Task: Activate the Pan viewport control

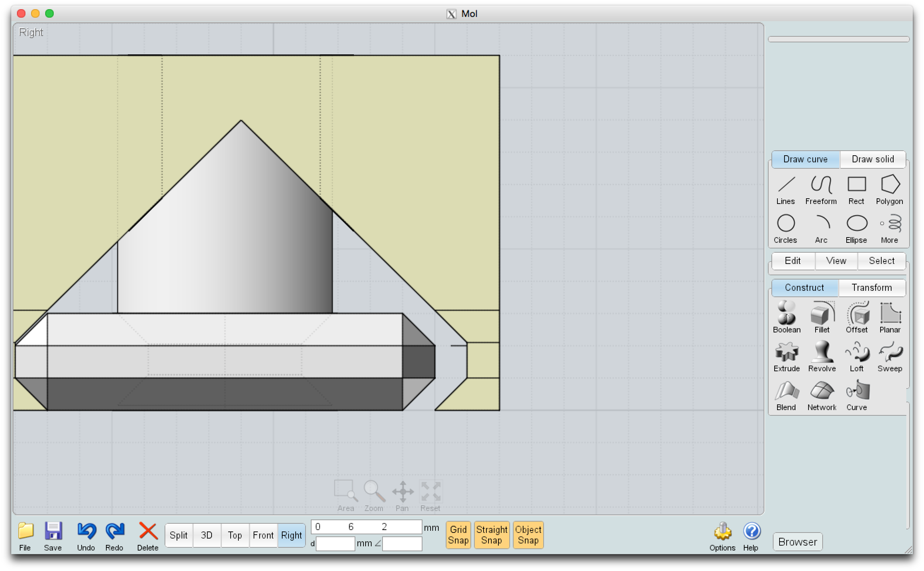Action: (402, 496)
